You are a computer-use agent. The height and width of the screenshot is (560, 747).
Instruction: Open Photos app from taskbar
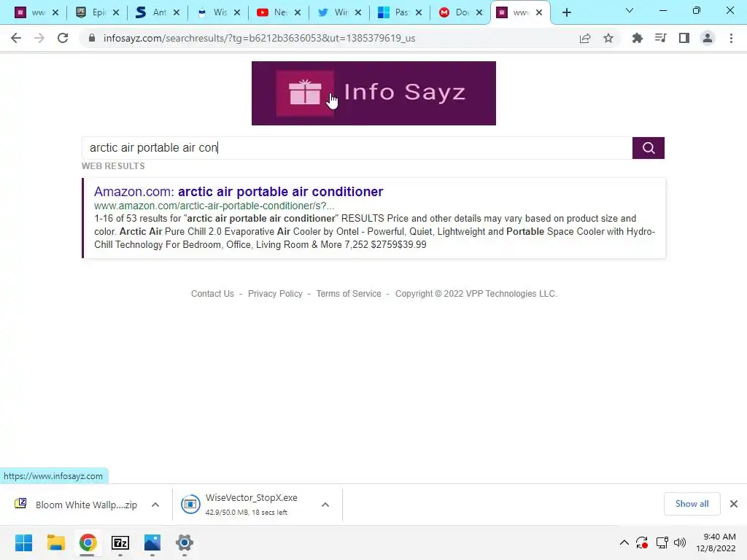pyautogui.click(x=152, y=542)
